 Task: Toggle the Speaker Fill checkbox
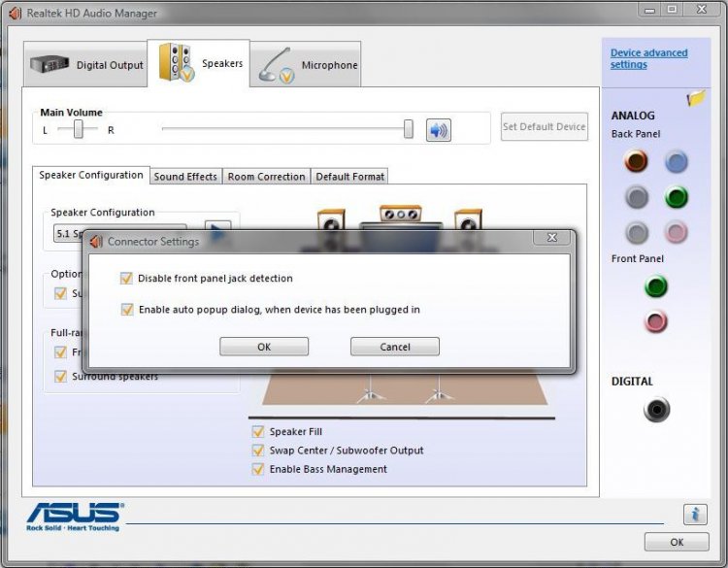tap(258, 432)
